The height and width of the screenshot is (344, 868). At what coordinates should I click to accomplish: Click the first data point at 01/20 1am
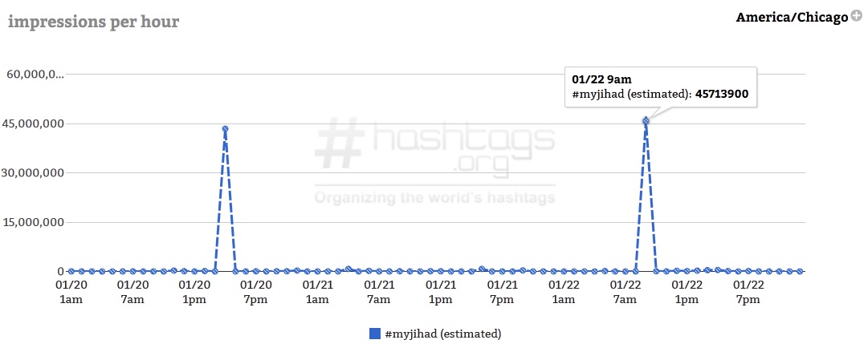71,271
